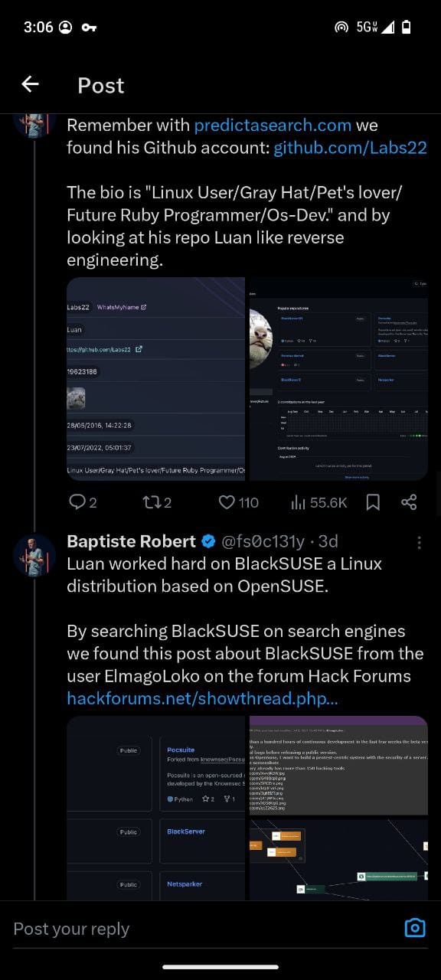Open three-dot menu on Baptiste Robert post
This screenshot has width=441, height=980.
419,542
